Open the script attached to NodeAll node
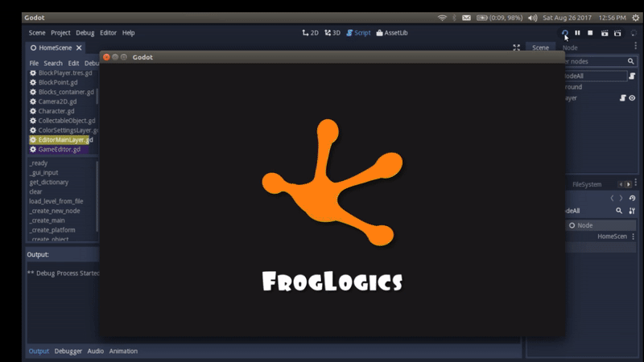The image size is (644, 362). click(632, 76)
